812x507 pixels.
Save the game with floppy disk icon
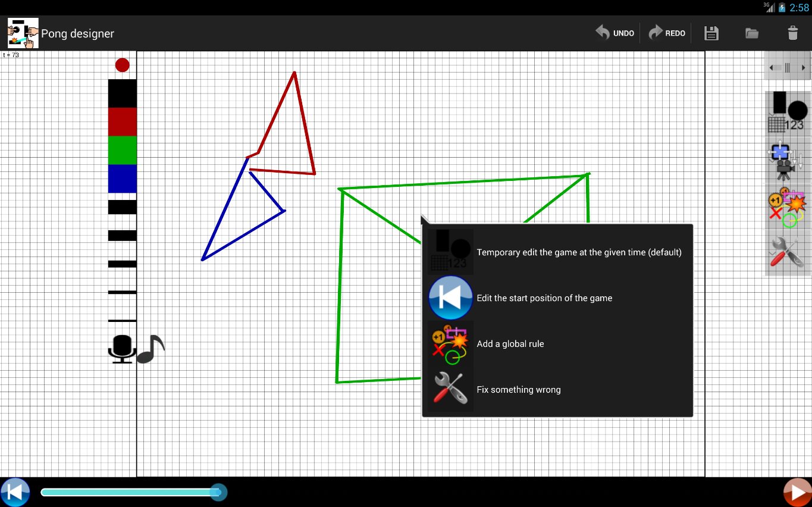tap(711, 33)
